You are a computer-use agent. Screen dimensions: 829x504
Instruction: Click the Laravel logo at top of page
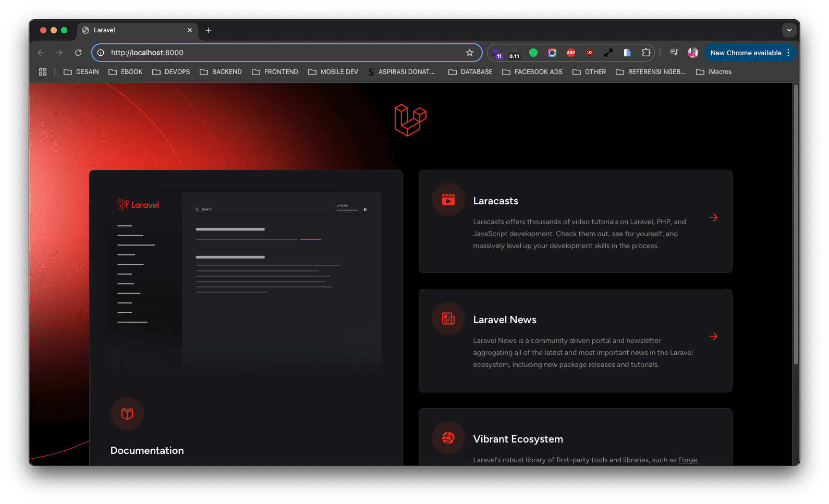click(x=410, y=120)
